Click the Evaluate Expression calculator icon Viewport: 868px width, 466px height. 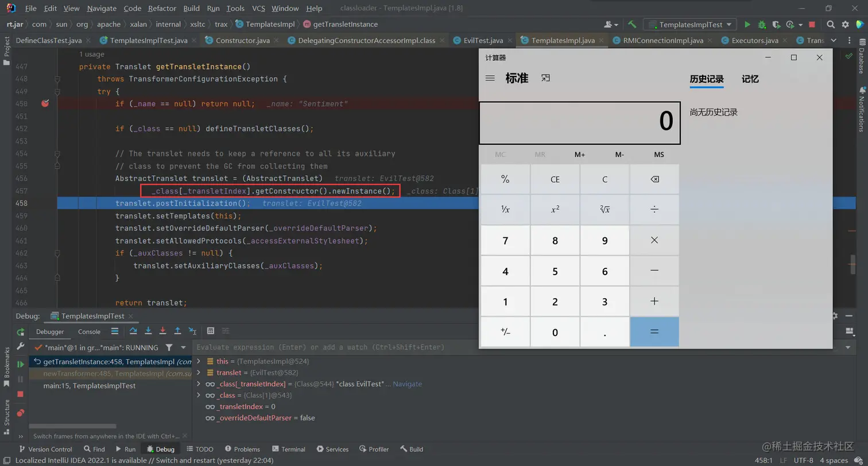(211, 331)
